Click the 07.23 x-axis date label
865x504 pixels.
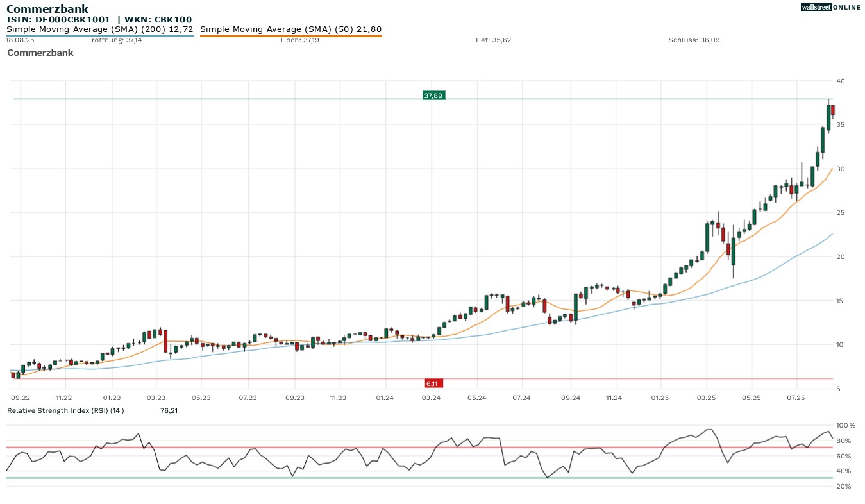click(248, 398)
